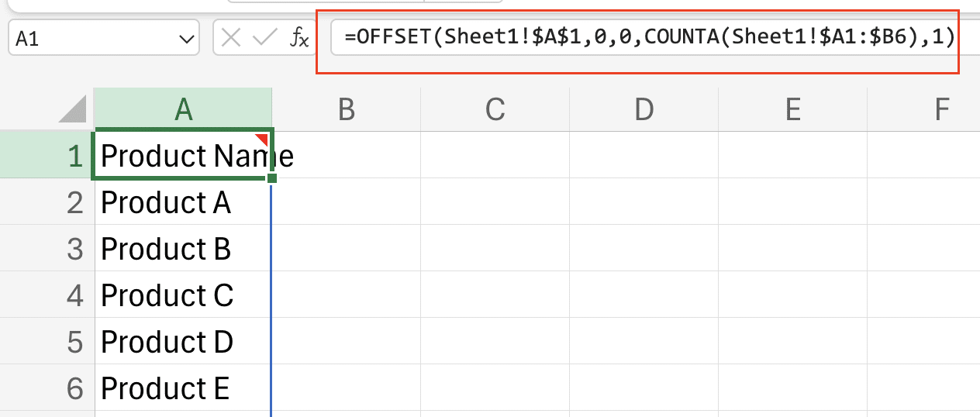980x417 pixels.
Task: Click the cancel (X) formula icon
Action: 231,38
